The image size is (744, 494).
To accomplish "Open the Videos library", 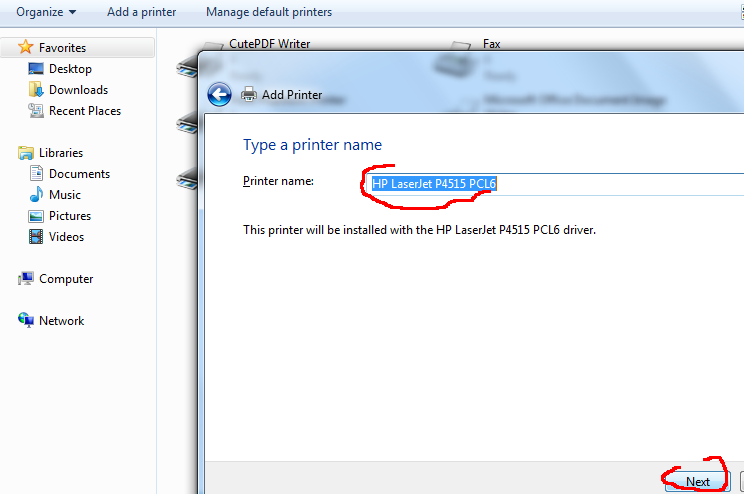I will 66,237.
